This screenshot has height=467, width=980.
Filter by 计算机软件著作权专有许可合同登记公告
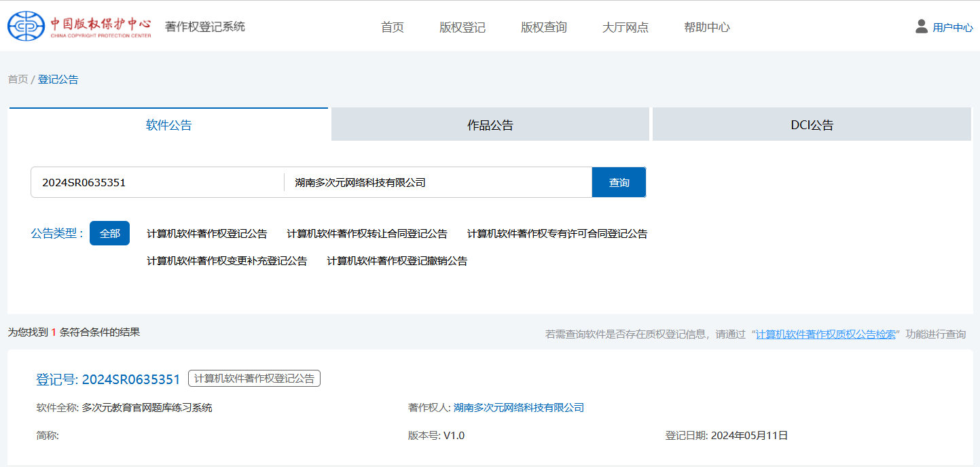pos(557,234)
